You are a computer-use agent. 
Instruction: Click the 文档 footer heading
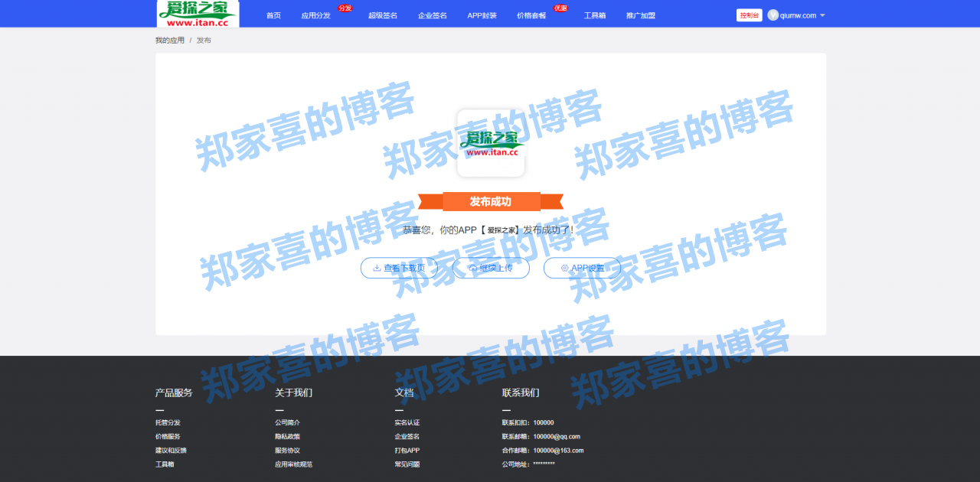404,392
